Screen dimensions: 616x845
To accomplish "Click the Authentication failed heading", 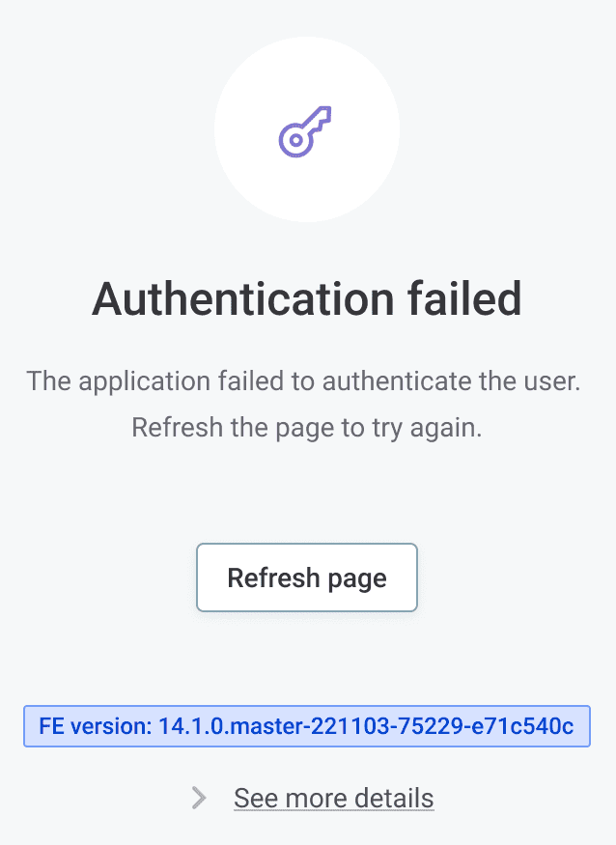I will [307, 299].
